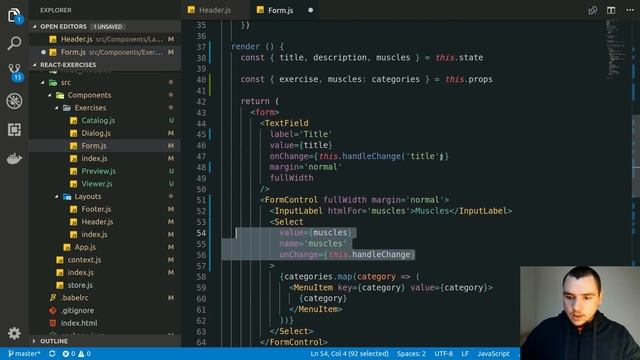Click the synchronize changes icon in status bar
This screenshot has height=360, width=640.
[x=52, y=353]
